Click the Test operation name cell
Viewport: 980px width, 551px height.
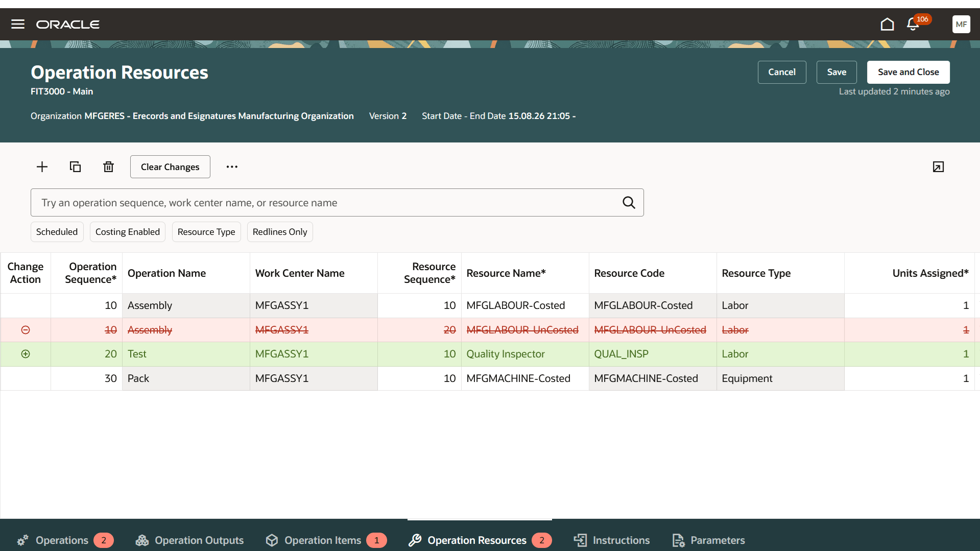coord(186,354)
